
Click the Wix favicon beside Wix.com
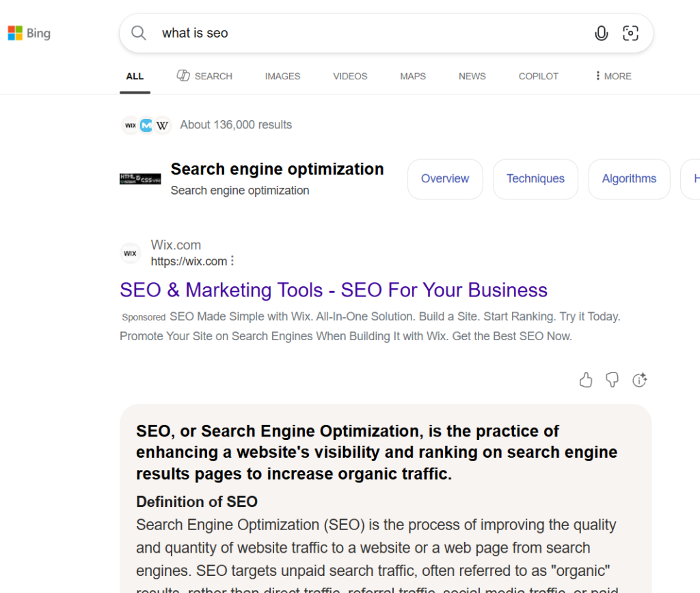(x=130, y=253)
